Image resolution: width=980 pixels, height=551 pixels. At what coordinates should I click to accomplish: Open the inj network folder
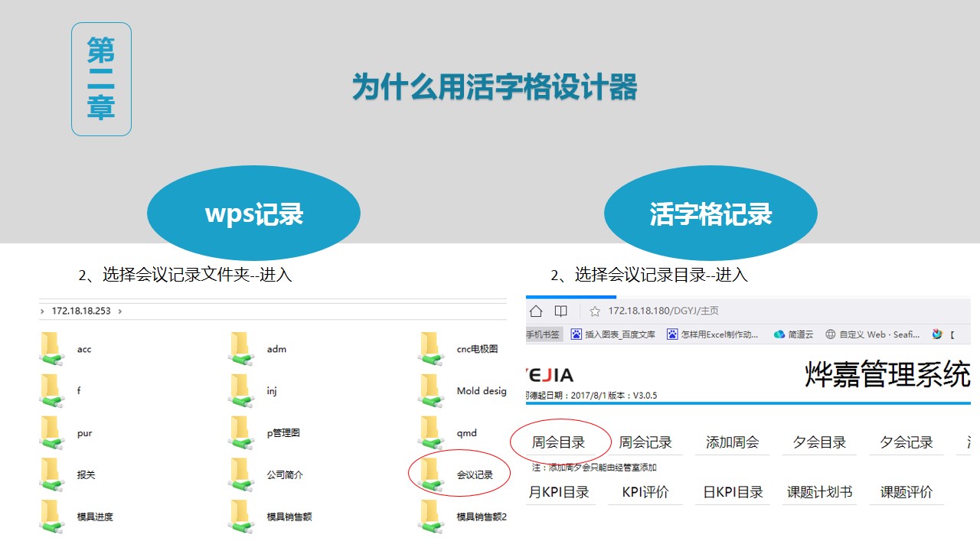click(240, 391)
